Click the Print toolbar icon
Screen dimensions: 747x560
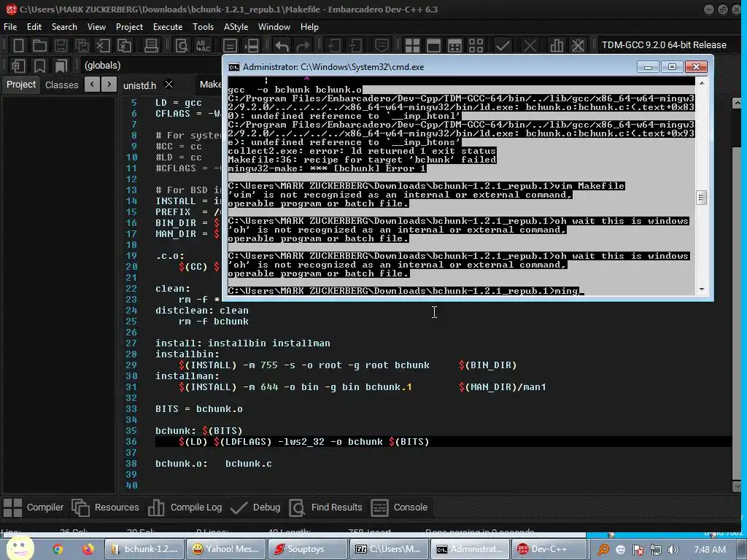(151, 46)
